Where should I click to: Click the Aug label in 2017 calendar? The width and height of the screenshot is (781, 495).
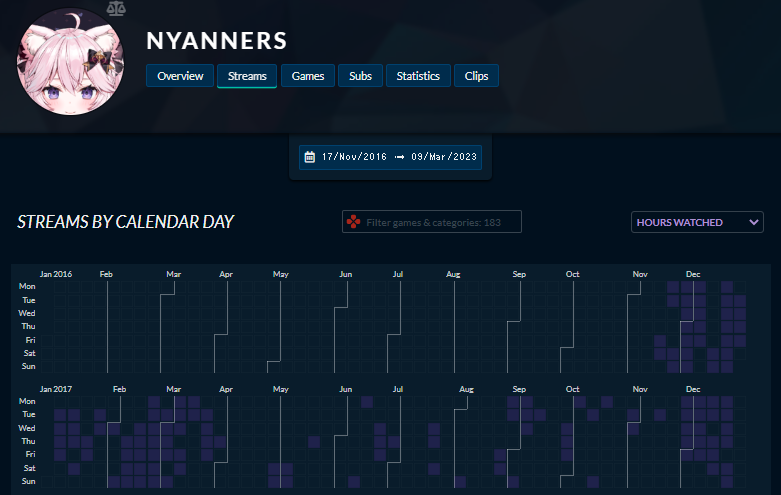(x=466, y=389)
